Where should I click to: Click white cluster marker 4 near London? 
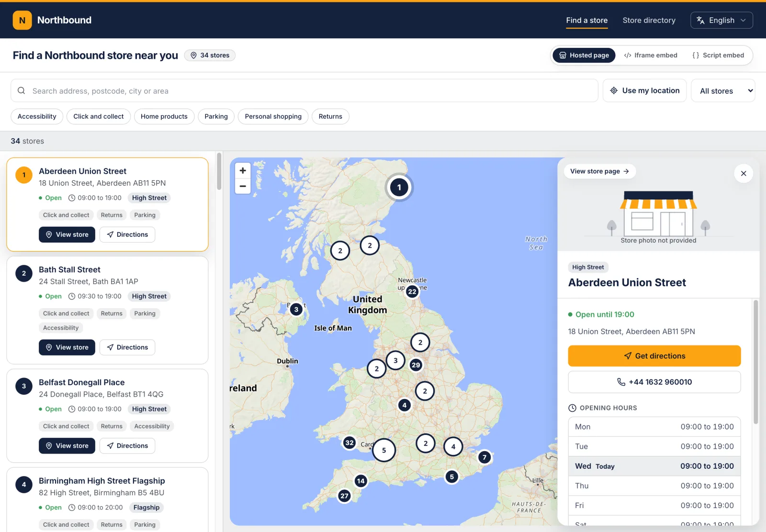point(453,447)
